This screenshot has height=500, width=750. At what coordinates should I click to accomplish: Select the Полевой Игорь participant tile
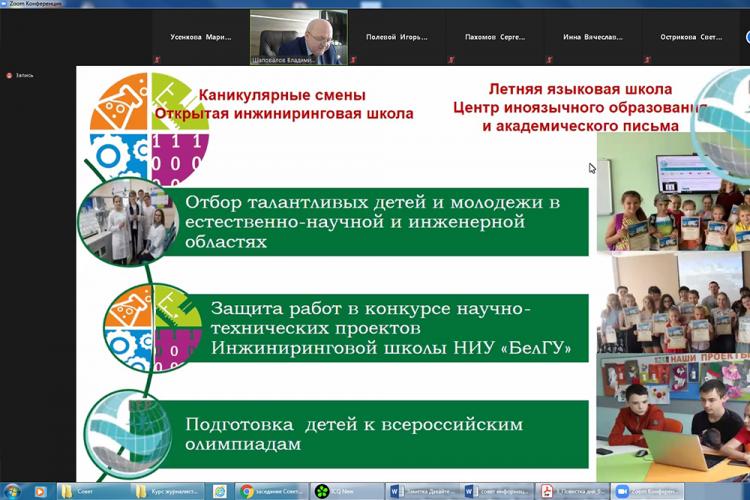coord(396,38)
